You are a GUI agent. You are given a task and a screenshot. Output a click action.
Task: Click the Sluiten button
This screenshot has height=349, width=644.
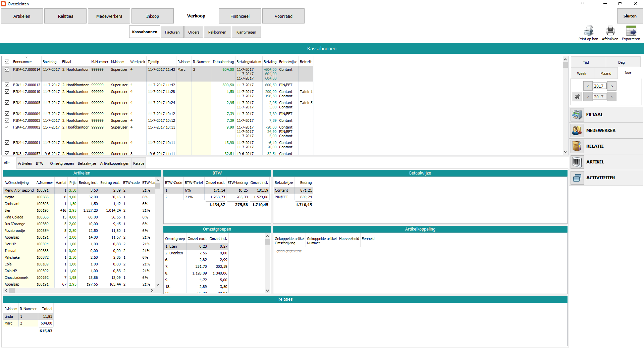pos(630,16)
